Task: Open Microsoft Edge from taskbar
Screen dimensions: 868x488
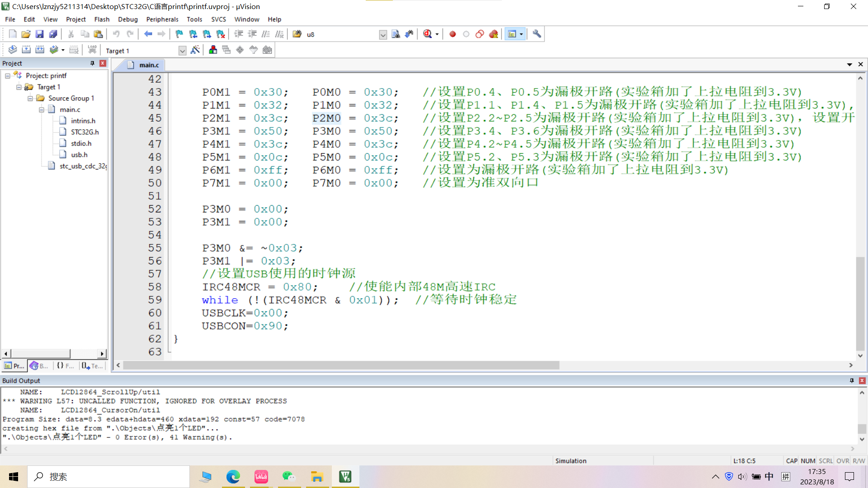Action: [x=233, y=477]
